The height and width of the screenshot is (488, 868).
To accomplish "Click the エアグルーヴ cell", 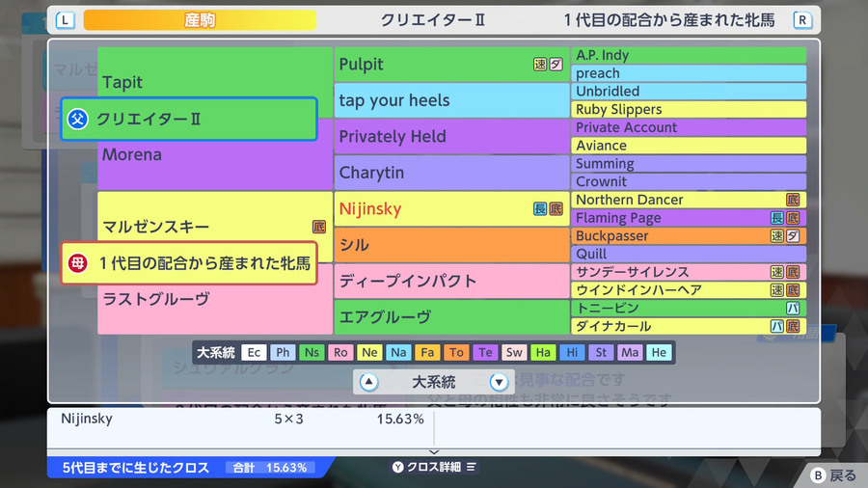I will (451, 317).
